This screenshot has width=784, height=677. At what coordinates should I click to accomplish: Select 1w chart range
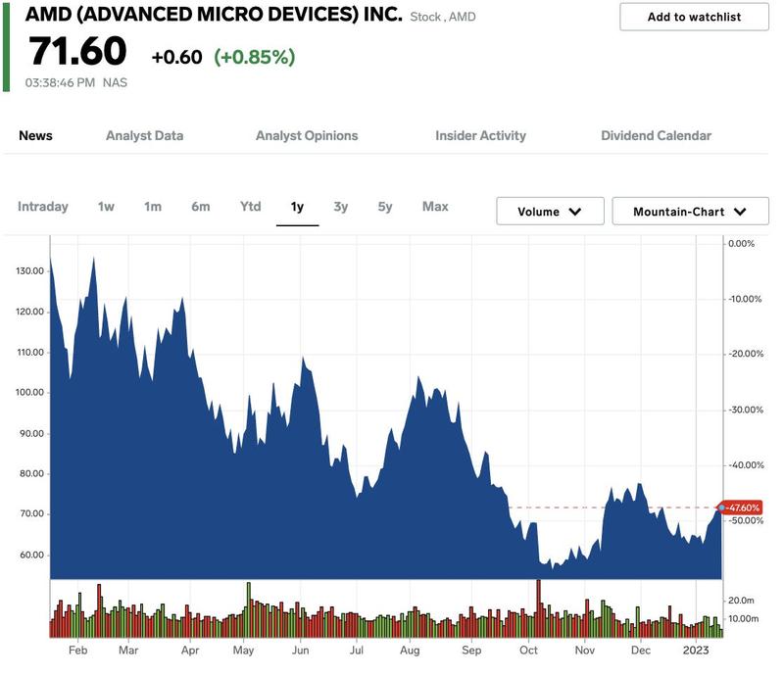tap(106, 207)
